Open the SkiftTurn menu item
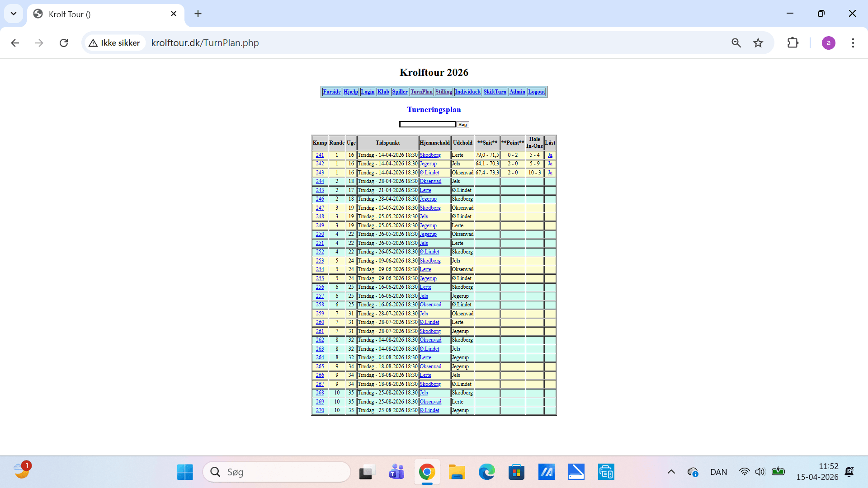Viewport: 868px width, 488px height. (495, 92)
